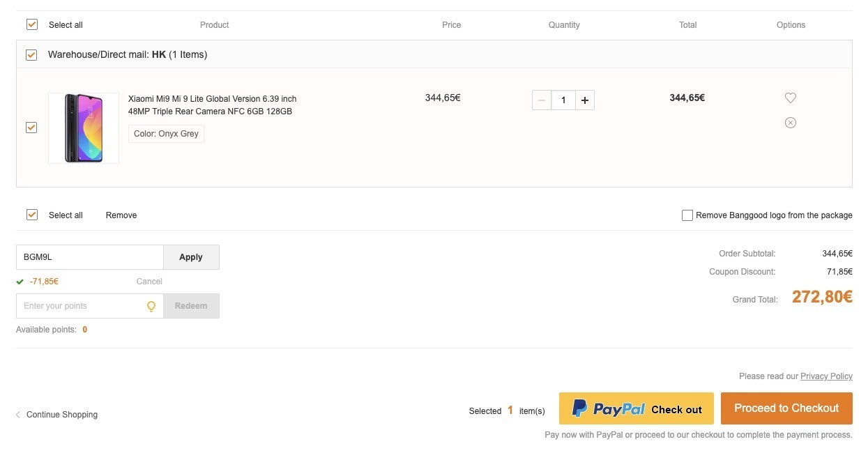
Task: Toggle top Select all checkbox
Action: pyautogui.click(x=31, y=24)
